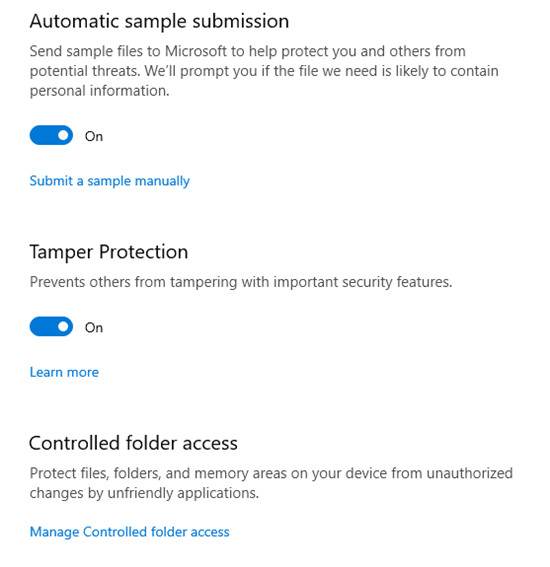Select the Tamper Protection heading
Screen dimensions: 550x567
point(108,252)
